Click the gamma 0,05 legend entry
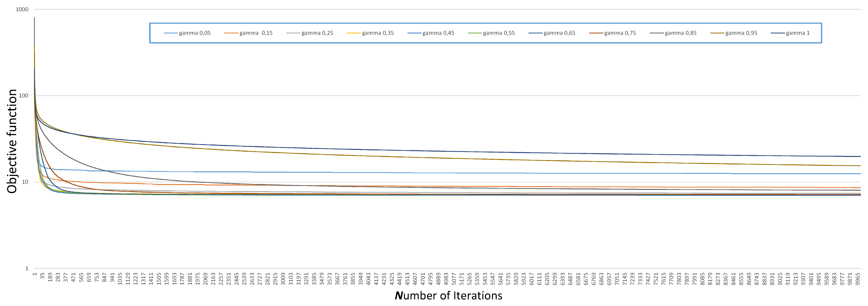Image resolution: width=868 pixels, height=306 pixels. 194,33
